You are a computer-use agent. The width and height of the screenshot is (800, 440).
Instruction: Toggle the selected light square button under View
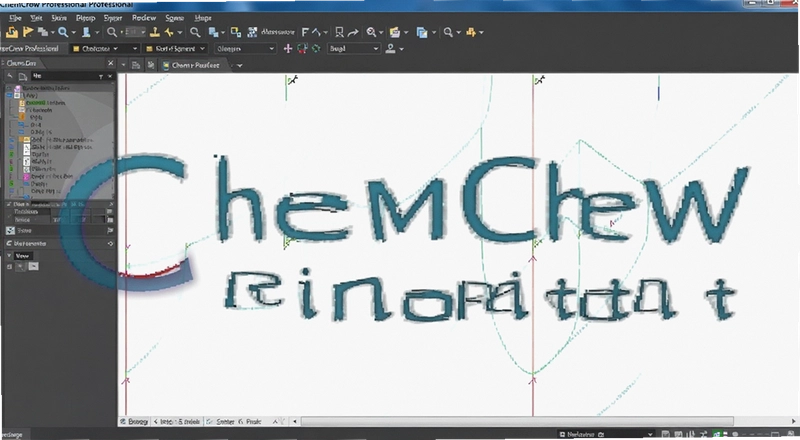point(33,266)
